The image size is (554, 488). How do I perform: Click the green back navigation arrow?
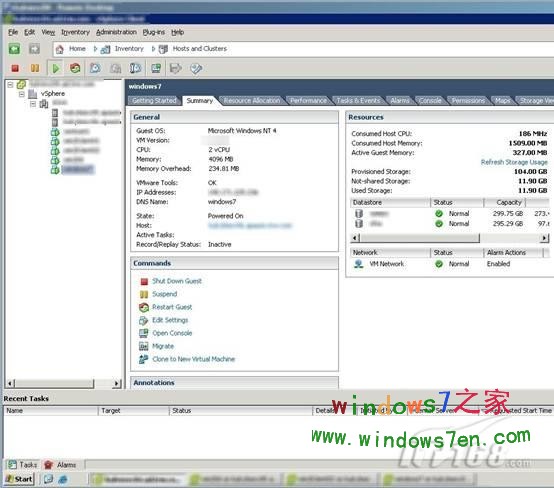pos(14,49)
